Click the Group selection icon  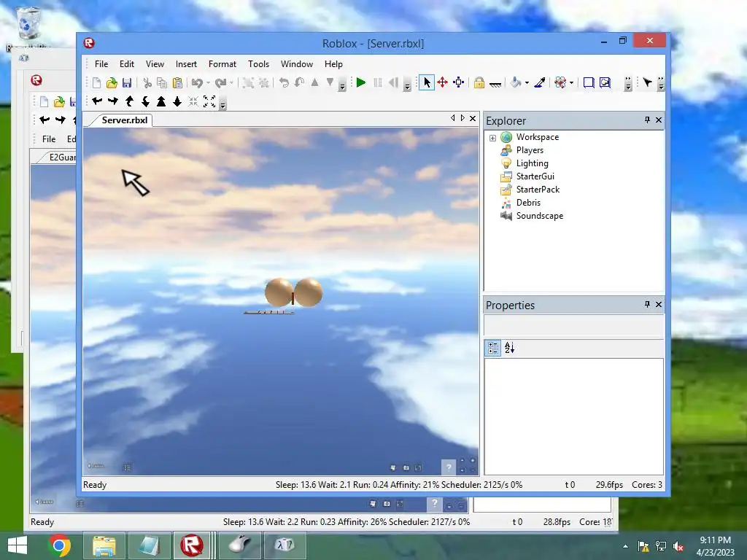(x=248, y=83)
